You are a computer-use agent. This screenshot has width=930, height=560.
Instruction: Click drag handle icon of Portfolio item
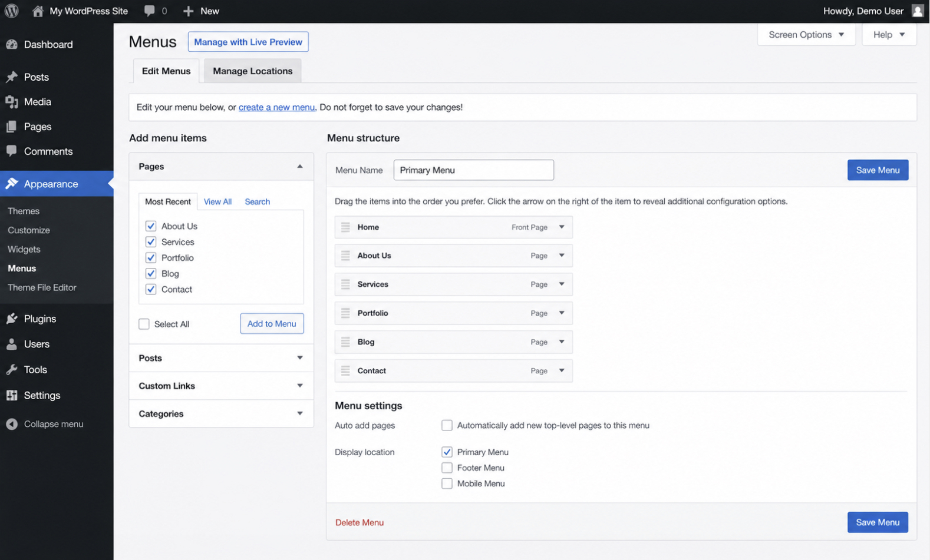click(345, 313)
